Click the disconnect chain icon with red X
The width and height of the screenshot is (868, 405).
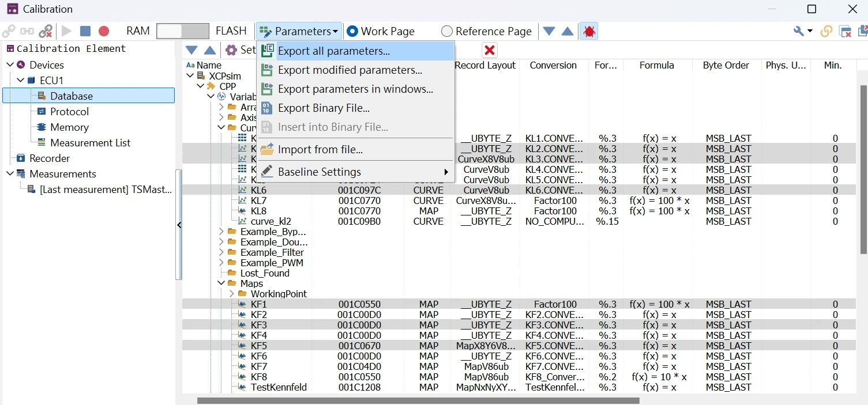coord(46,31)
